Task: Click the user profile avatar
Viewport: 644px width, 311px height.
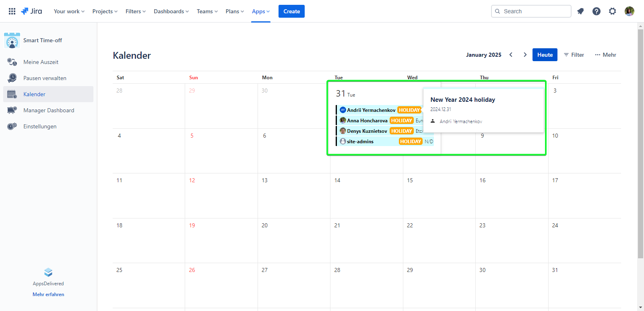Action: (630, 11)
